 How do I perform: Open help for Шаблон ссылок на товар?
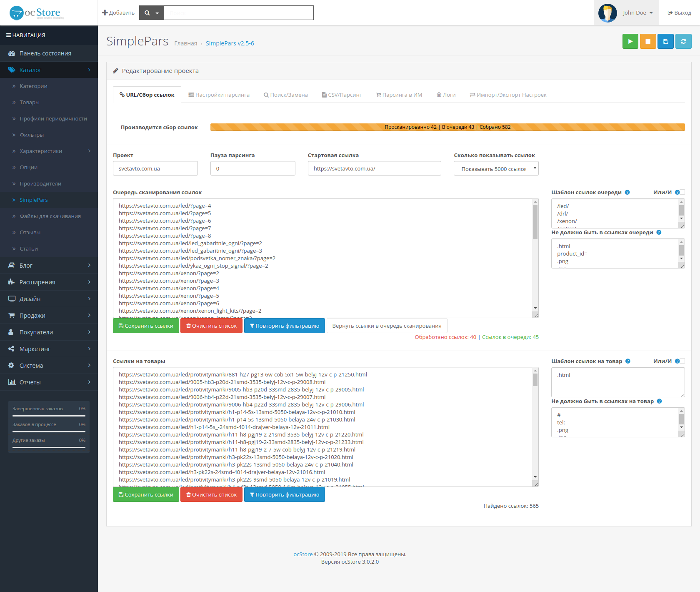click(628, 361)
